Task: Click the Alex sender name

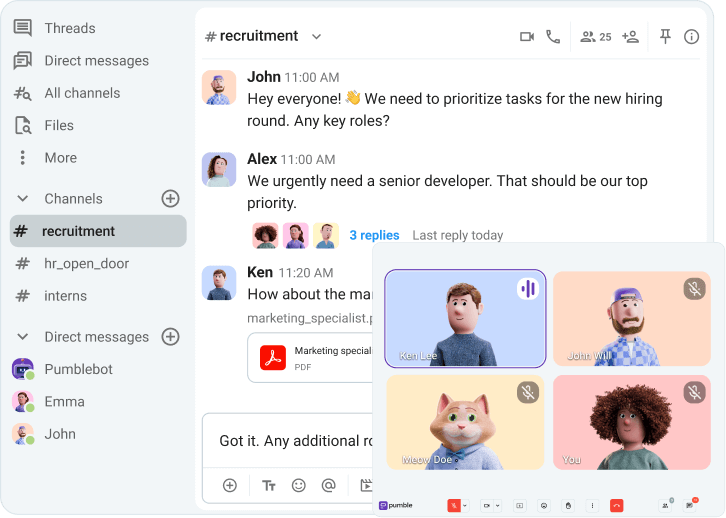Action: click(x=262, y=159)
